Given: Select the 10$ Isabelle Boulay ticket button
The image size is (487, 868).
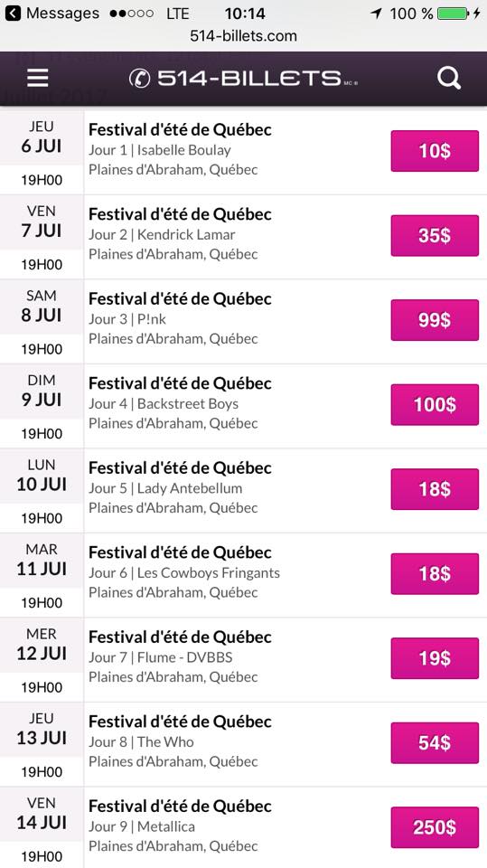Looking at the screenshot, I should 435,151.
